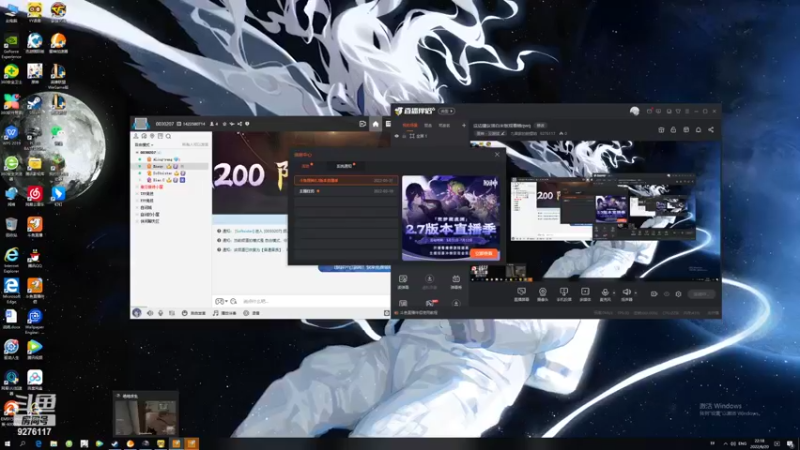Close the message center dialog
800x450 pixels.
pyautogui.click(x=497, y=155)
